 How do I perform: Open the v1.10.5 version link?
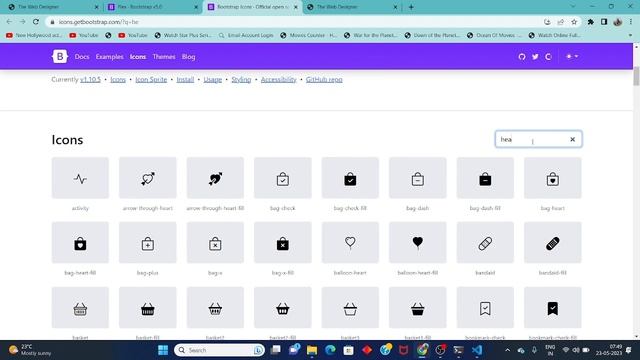coord(90,80)
